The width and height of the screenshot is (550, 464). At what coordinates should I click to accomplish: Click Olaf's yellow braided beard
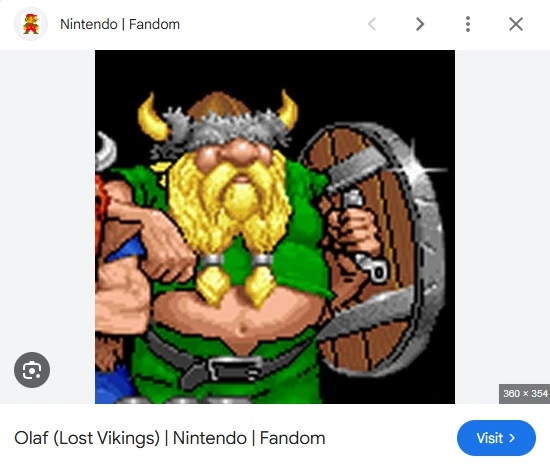tap(230, 217)
